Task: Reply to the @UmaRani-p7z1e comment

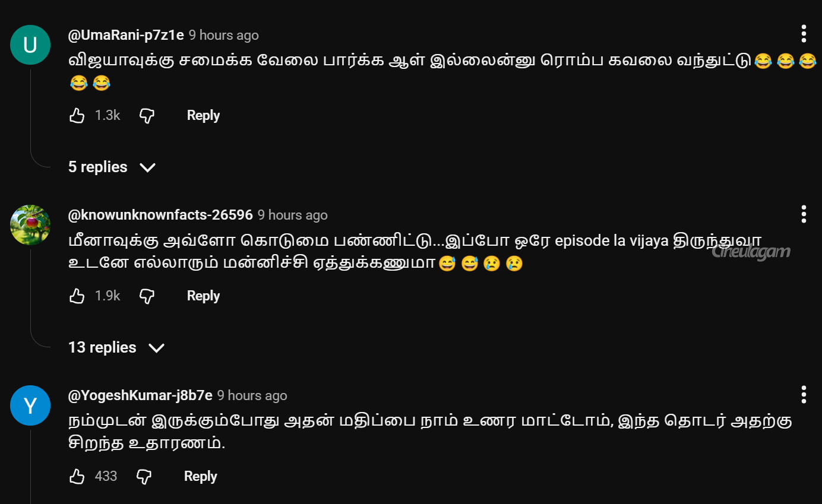Action: [203, 116]
